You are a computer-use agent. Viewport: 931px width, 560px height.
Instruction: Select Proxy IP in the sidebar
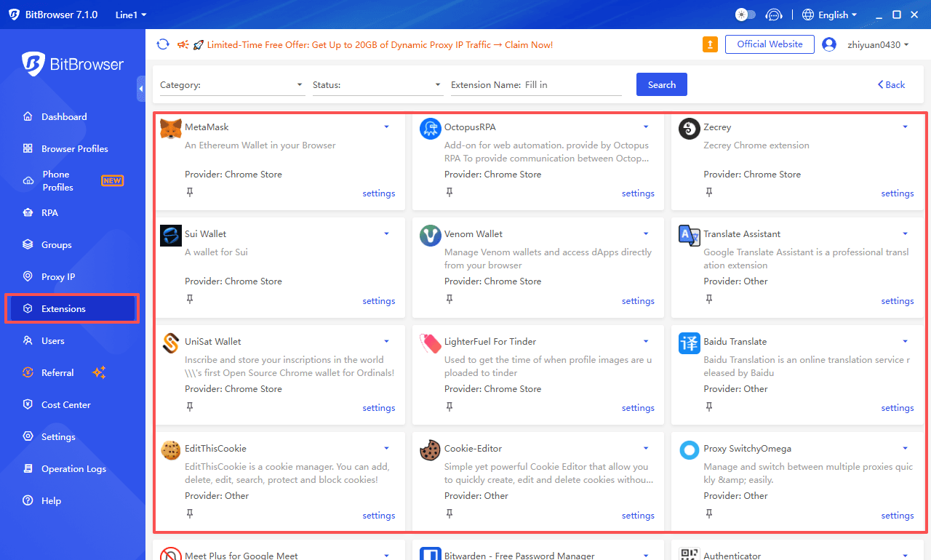click(63, 276)
